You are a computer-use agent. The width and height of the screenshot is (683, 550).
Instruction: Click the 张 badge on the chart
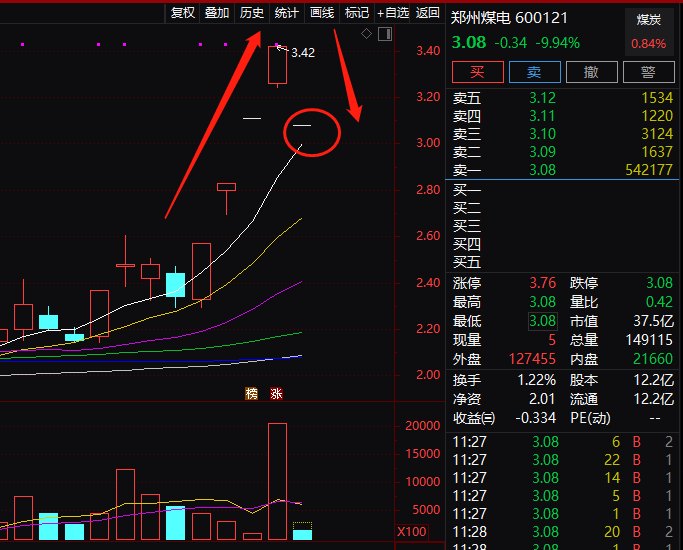point(275,394)
